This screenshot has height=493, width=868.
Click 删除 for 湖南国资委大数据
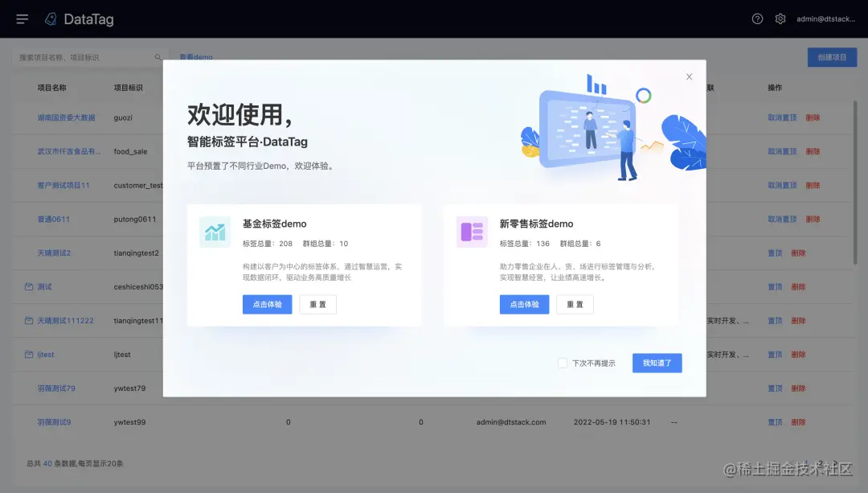click(813, 117)
